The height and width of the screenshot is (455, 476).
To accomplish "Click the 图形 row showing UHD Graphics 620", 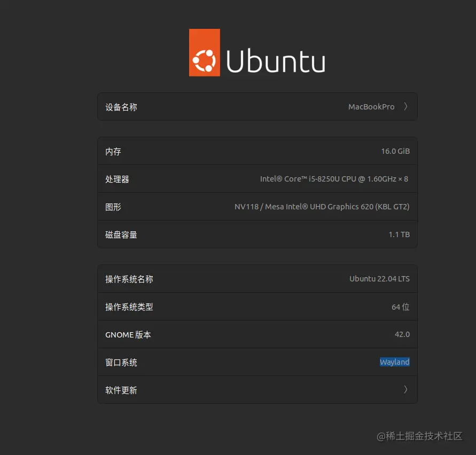I will [x=257, y=207].
